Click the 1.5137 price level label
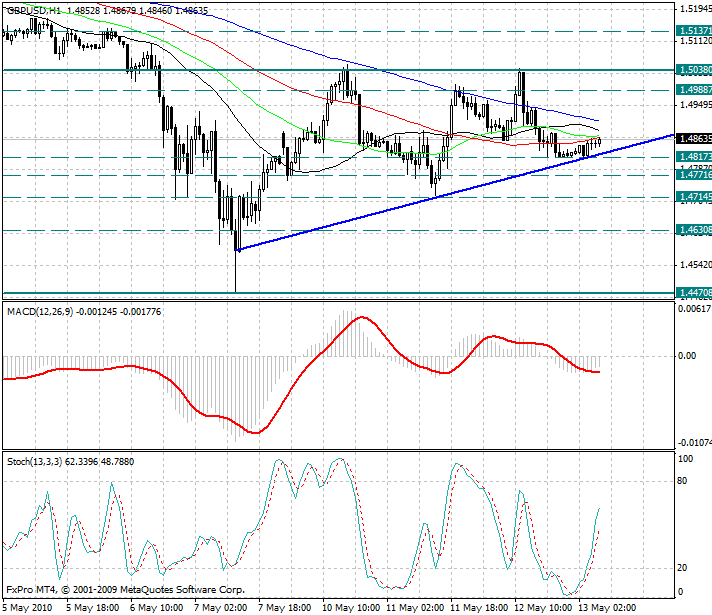The height and width of the screenshot is (615, 712). click(694, 30)
